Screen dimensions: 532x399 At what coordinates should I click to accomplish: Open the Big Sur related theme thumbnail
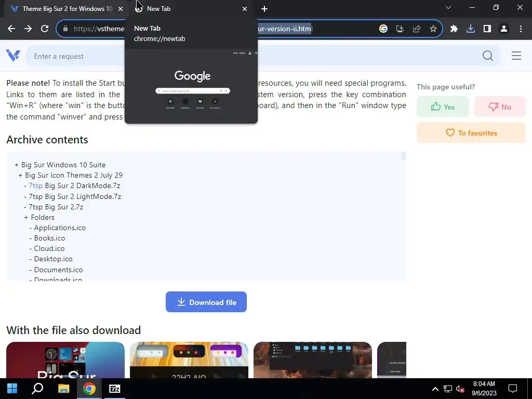pos(65,360)
